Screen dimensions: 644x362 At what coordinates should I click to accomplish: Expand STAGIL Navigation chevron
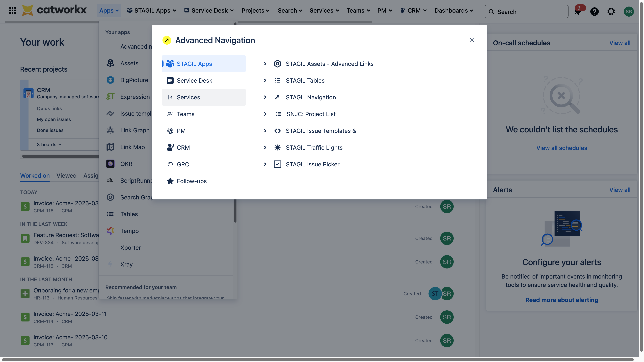pos(265,97)
